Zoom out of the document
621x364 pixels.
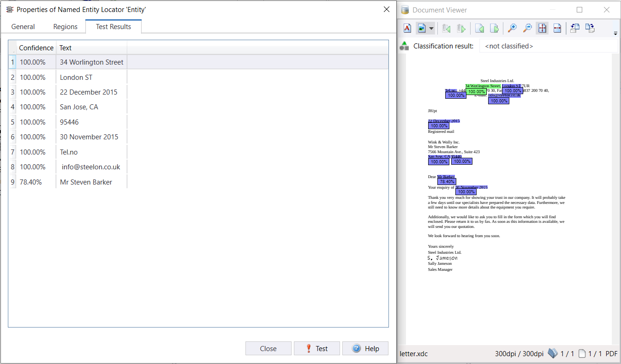click(x=527, y=29)
